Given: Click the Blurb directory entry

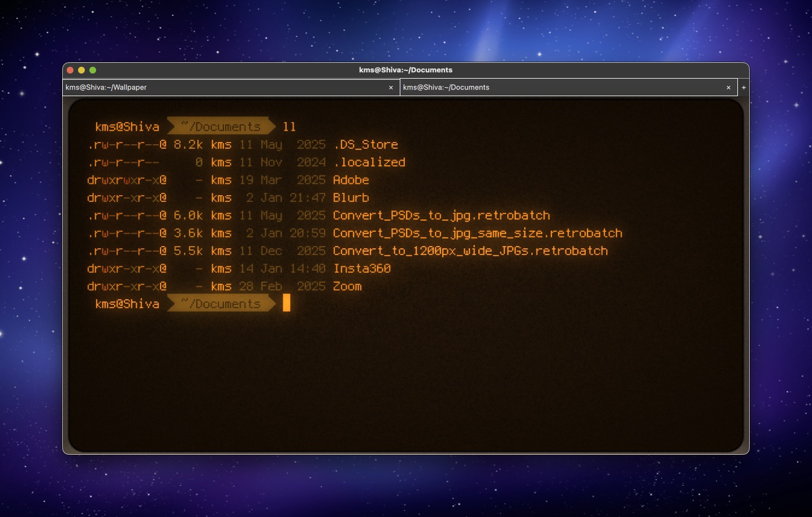Looking at the screenshot, I should (351, 197).
